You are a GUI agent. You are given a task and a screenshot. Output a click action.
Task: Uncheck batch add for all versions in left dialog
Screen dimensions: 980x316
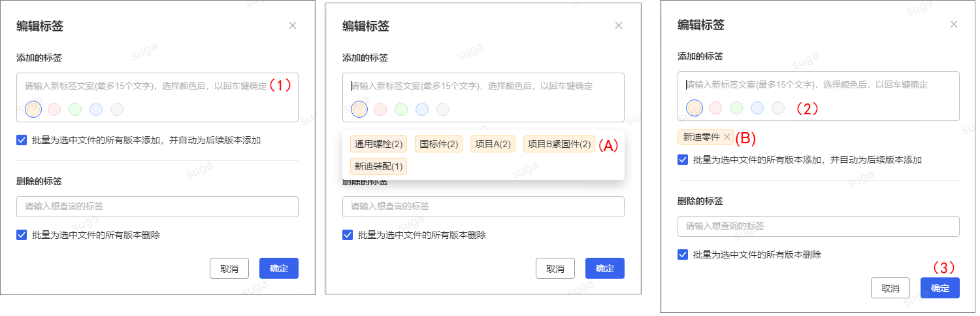click(x=22, y=140)
